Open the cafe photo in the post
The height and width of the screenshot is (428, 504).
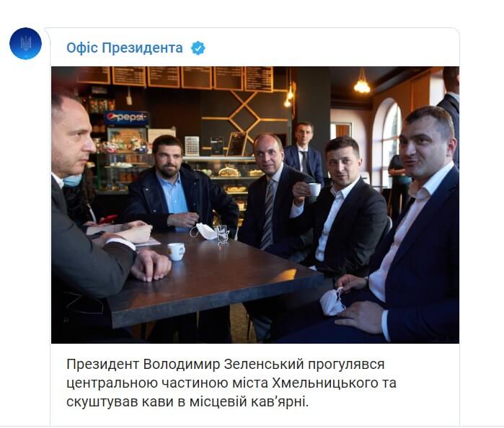[255, 205]
